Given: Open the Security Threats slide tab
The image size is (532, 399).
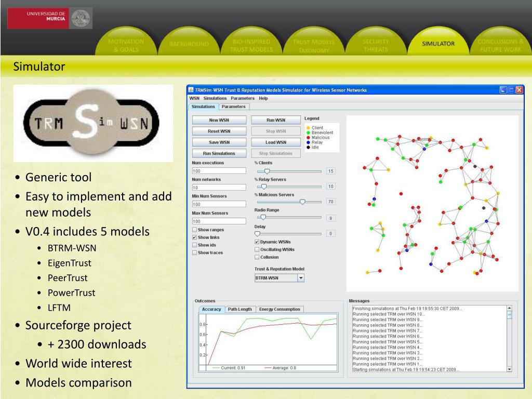Looking at the screenshot, I should [x=376, y=46].
